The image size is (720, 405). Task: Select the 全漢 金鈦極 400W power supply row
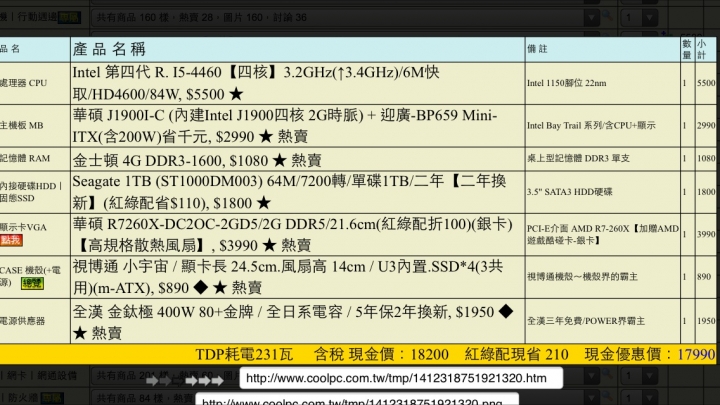tap(298, 321)
